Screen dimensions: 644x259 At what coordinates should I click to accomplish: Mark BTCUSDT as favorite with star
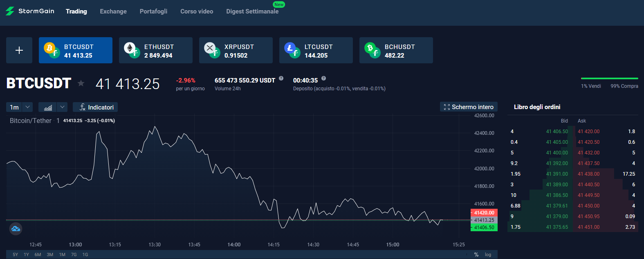coord(81,83)
